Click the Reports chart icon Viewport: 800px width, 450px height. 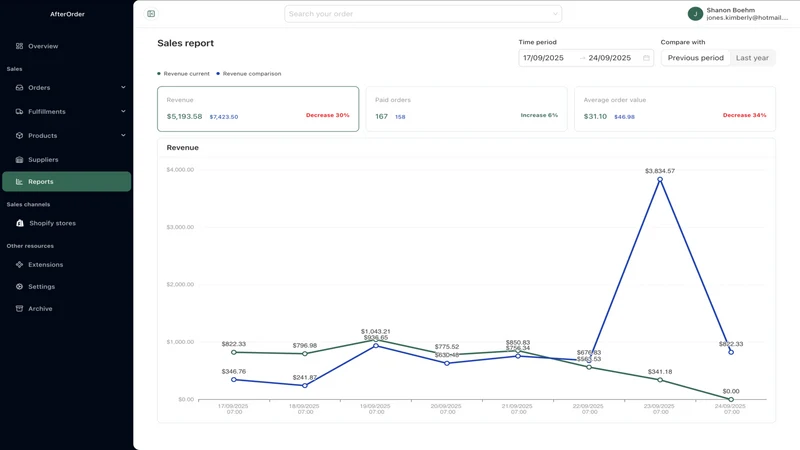click(19, 182)
